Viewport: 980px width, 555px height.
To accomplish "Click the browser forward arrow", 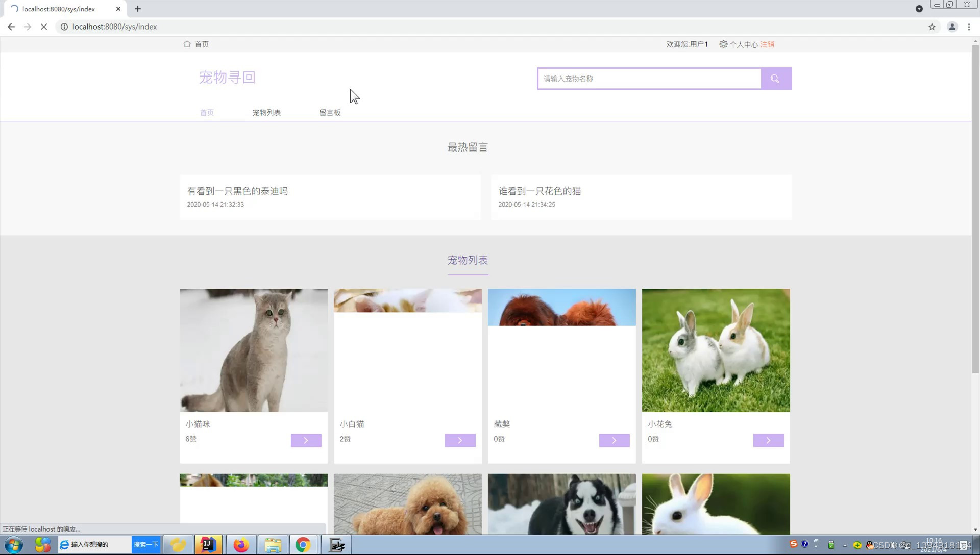I will (x=28, y=27).
